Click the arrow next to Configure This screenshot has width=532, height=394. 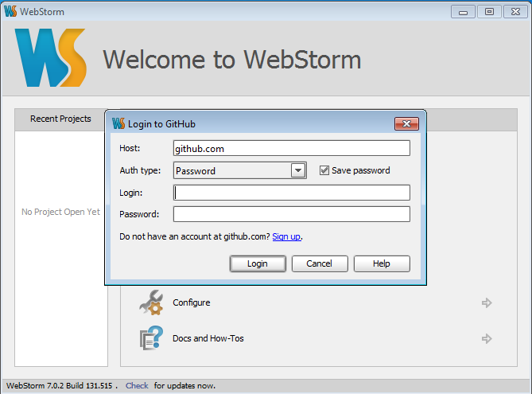click(487, 302)
